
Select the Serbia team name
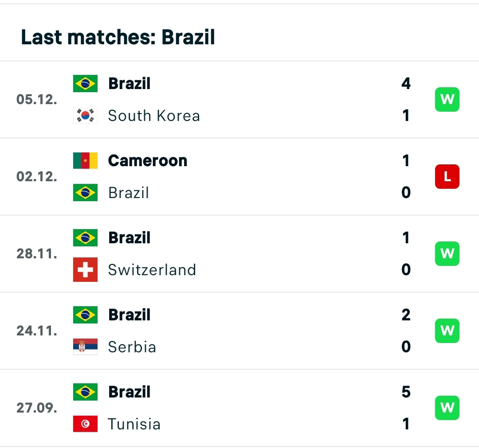click(132, 347)
